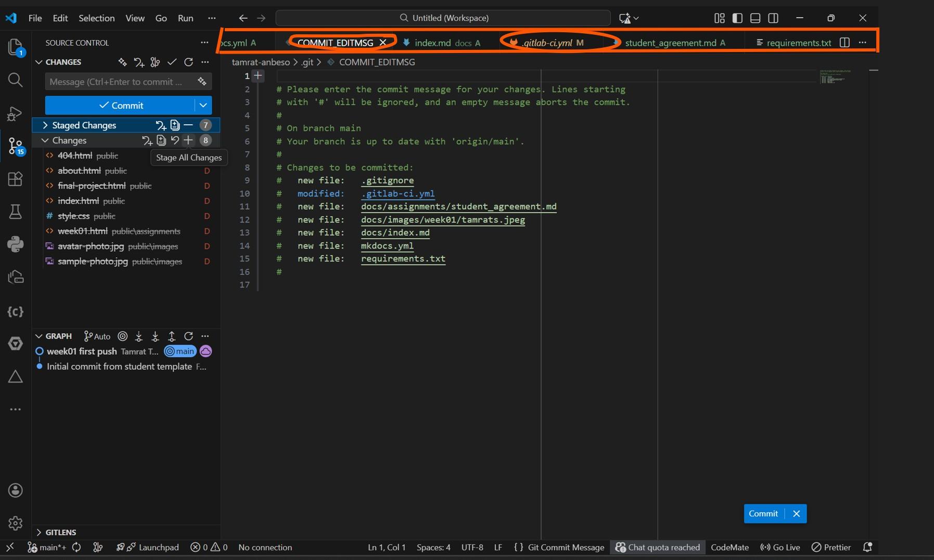Split the editor to the right

845,43
